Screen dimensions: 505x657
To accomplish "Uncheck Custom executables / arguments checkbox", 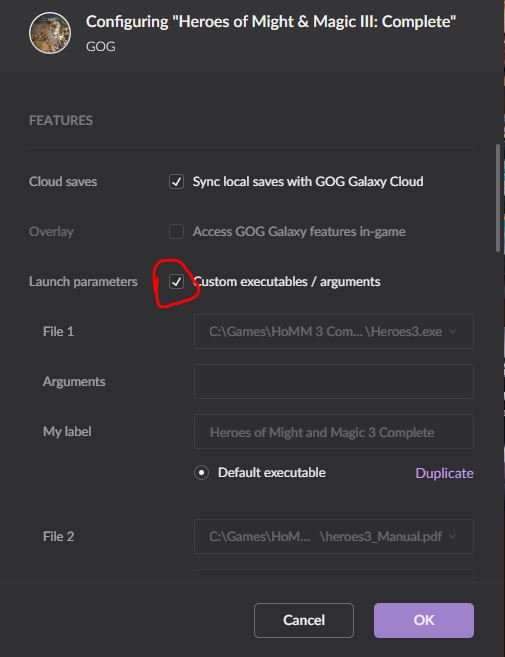I will (x=176, y=282).
